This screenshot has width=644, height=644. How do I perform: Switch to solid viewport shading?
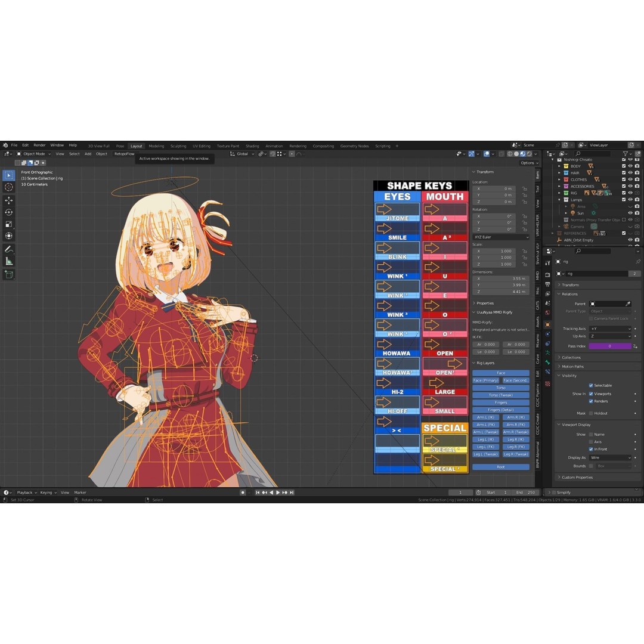point(516,154)
